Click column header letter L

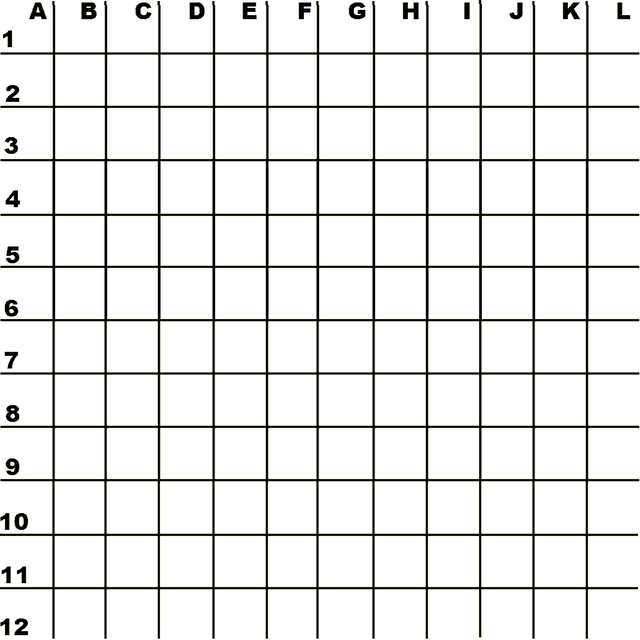click(623, 11)
